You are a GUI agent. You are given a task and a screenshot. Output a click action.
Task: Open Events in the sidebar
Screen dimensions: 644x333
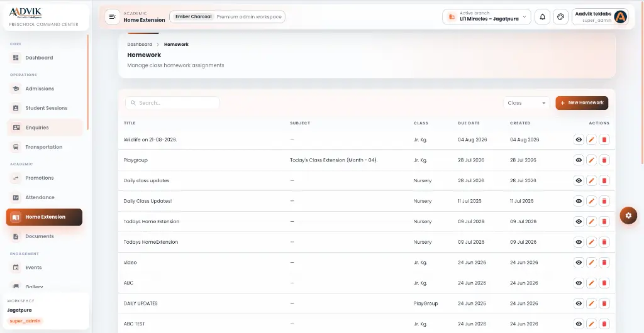(x=45, y=268)
